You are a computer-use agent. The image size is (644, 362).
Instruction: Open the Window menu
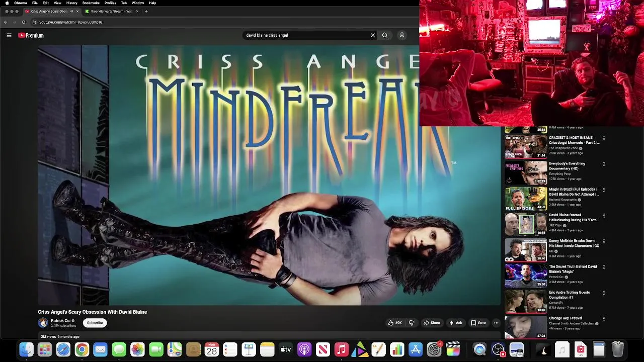(138, 3)
